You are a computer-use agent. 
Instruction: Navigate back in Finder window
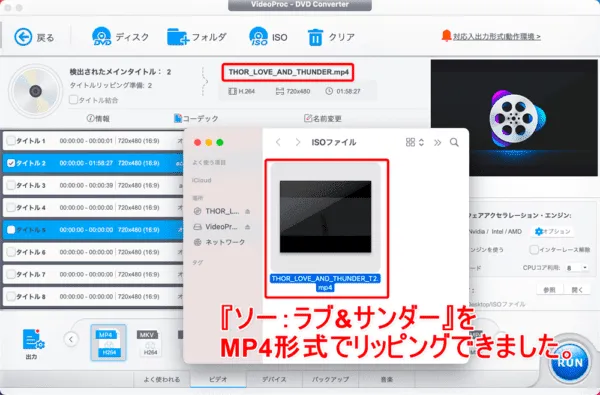tap(278, 142)
